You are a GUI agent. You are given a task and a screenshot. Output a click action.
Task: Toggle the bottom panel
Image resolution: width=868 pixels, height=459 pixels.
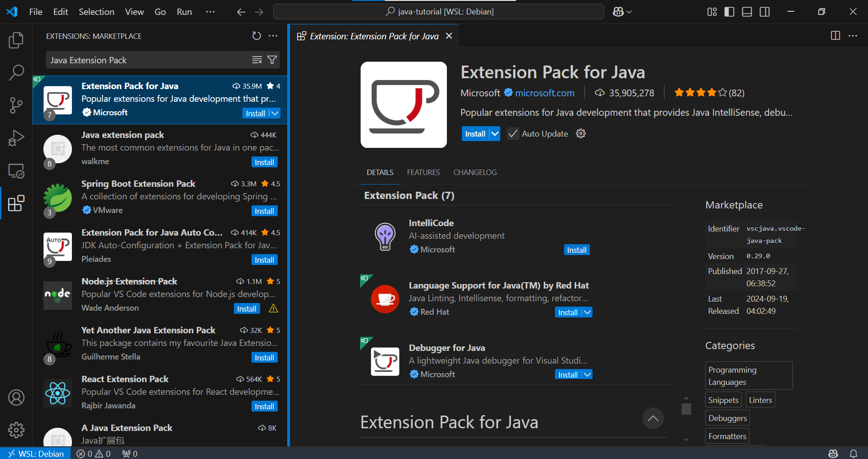pos(747,12)
